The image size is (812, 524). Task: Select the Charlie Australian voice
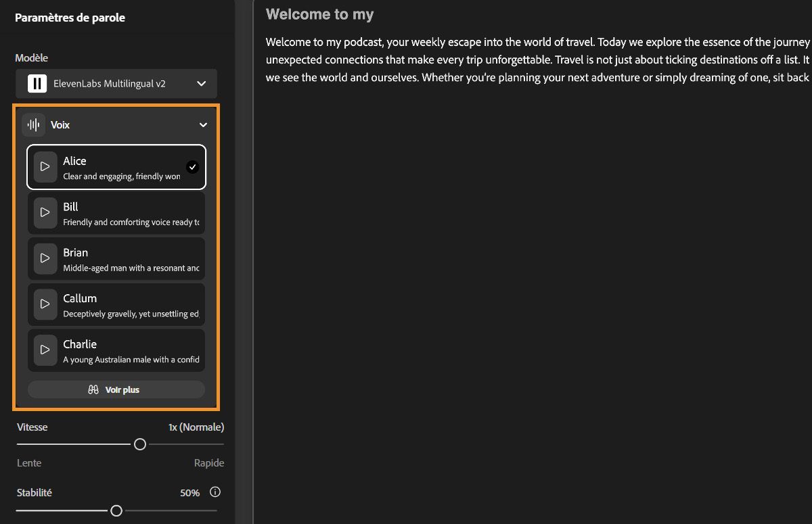point(129,350)
